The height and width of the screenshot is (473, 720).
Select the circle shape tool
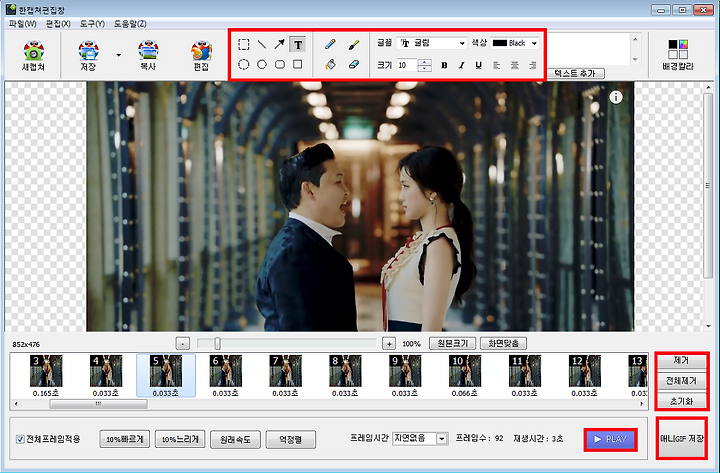pos(262,64)
